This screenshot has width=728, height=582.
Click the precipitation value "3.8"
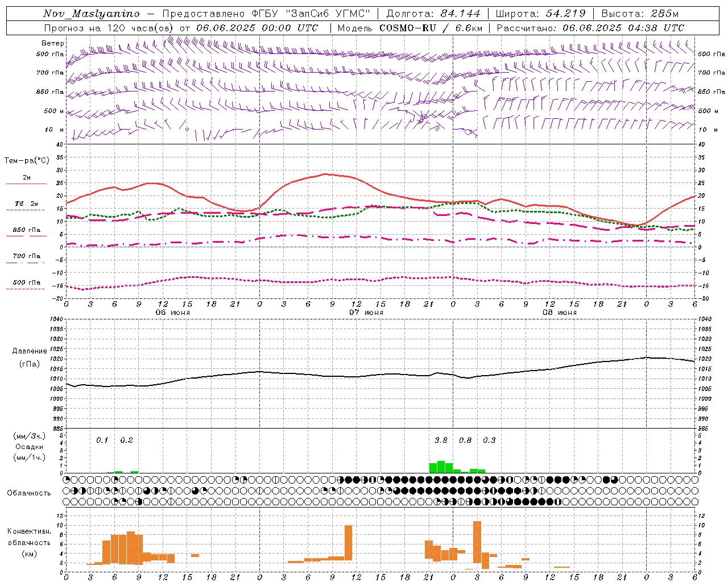[441, 440]
